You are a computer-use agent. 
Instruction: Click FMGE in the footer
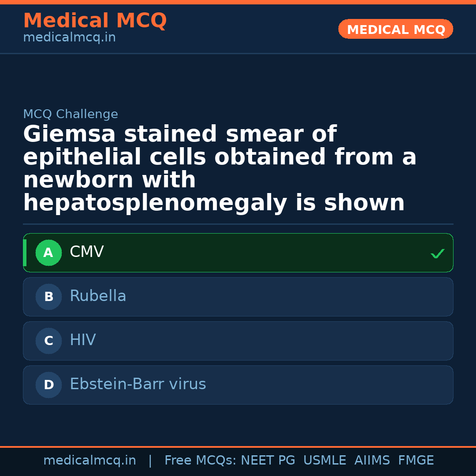point(416,461)
